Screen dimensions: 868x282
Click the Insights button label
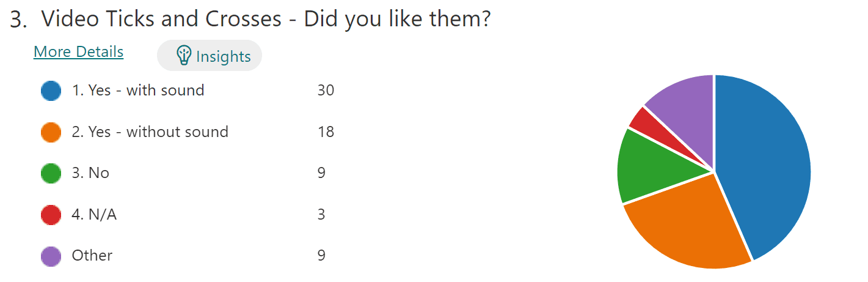223,57
